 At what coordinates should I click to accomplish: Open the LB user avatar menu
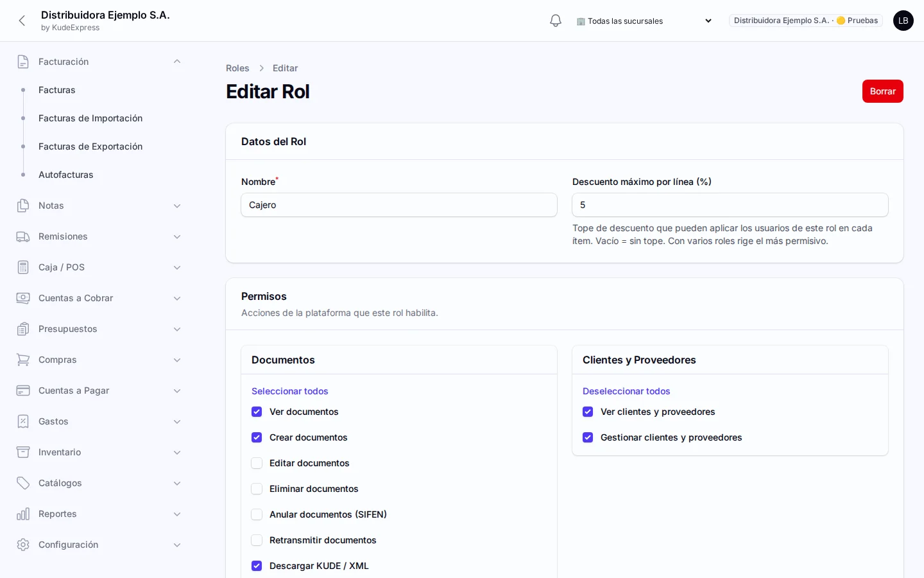pos(903,21)
